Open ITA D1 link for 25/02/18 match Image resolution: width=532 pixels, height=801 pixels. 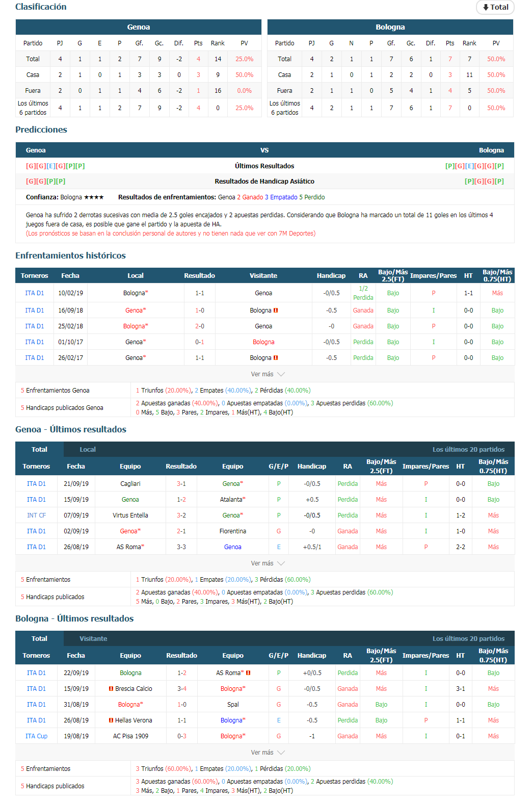pyautogui.click(x=35, y=326)
